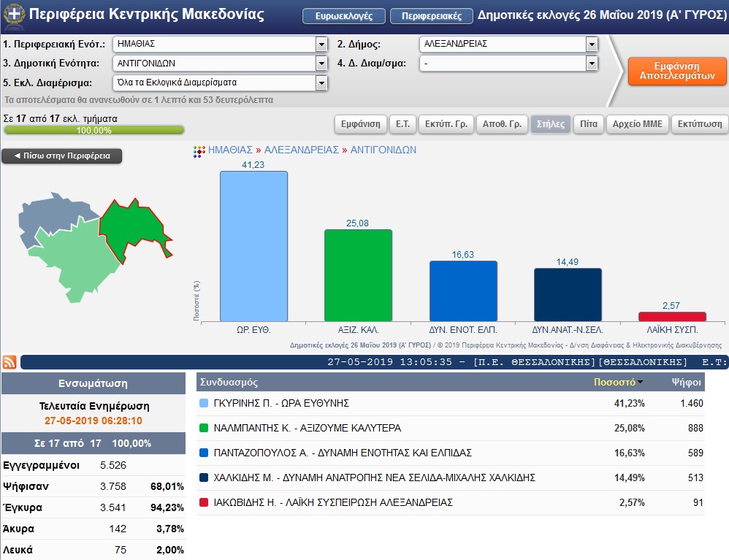Click the RSS feed icon

(9, 362)
